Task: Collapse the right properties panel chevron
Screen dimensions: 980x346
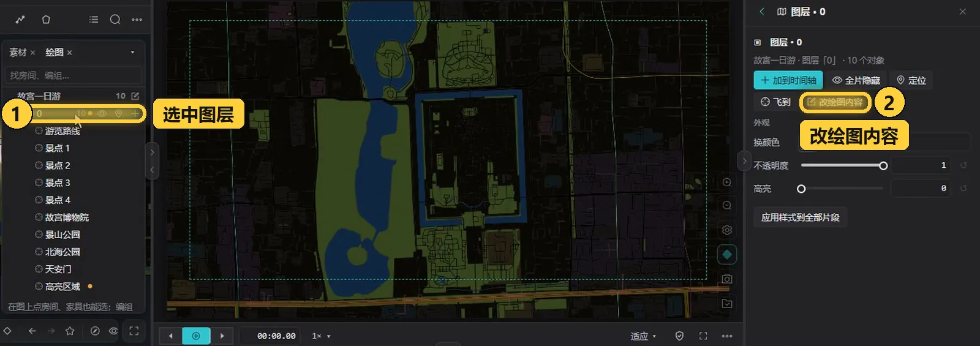Action: pyautogui.click(x=744, y=161)
